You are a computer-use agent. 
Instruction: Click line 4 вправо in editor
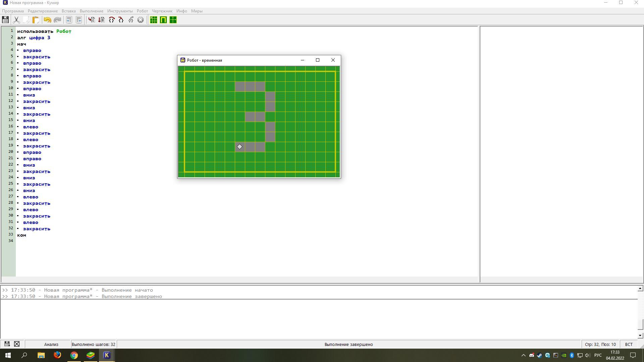click(32, 50)
